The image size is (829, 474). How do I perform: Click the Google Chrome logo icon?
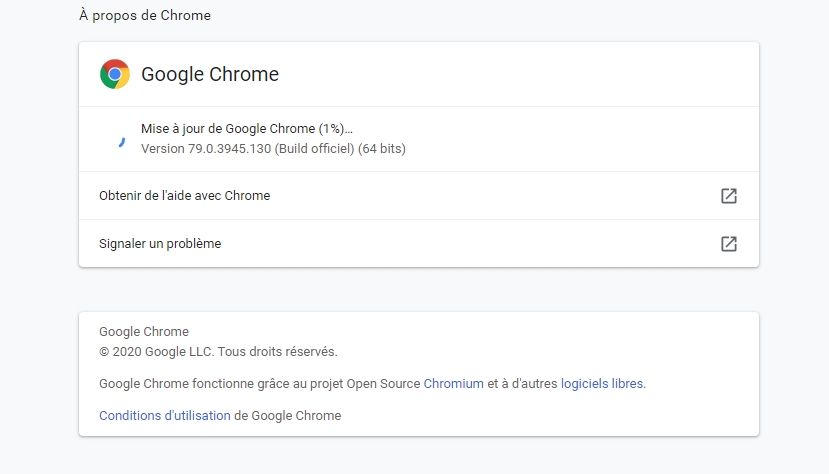(x=115, y=74)
